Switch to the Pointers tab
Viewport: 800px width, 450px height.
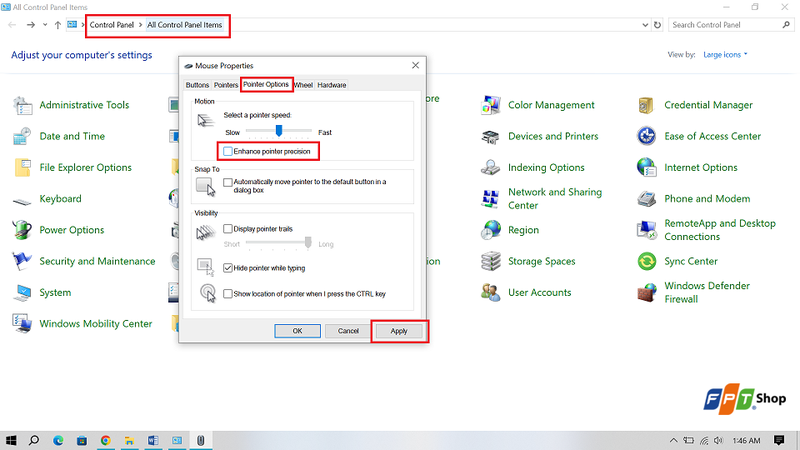[226, 85]
